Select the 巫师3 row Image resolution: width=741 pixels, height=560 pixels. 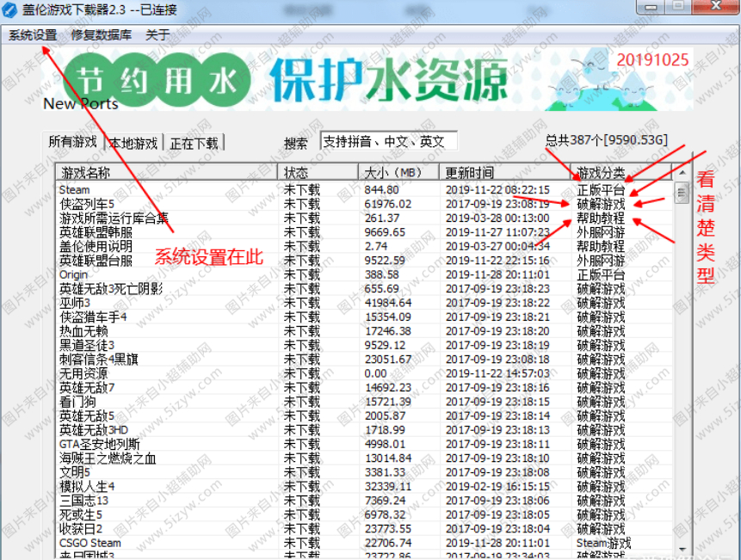(x=364, y=303)
